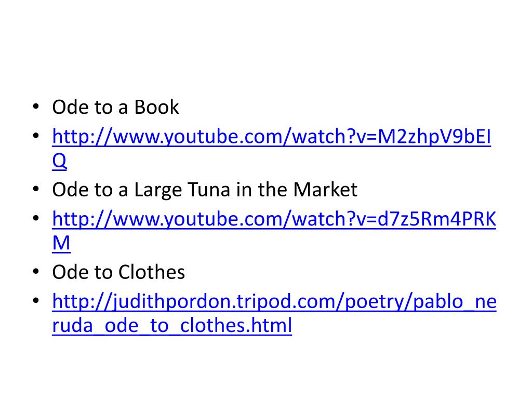Click the bullet before the d7z5Rm4PRK link

click(36, 218)
